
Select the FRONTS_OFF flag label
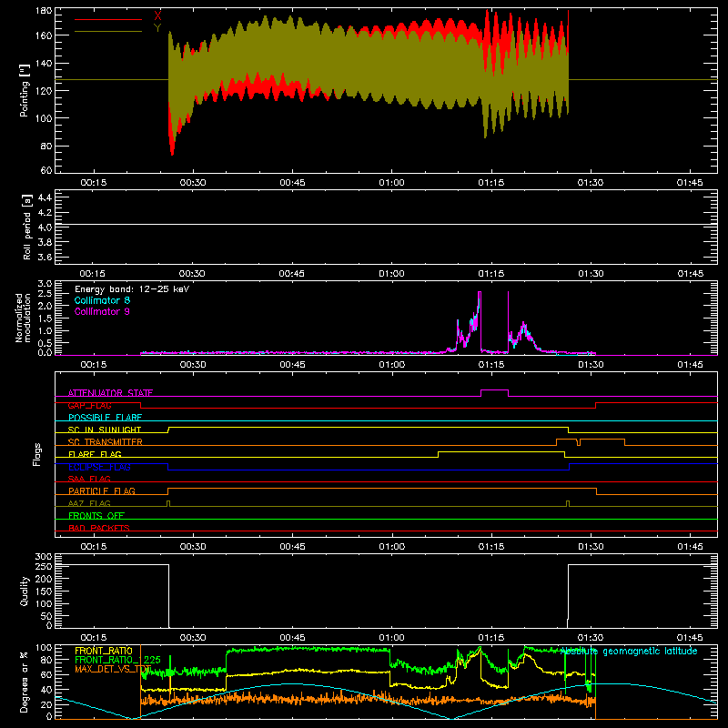coord(96,515)
